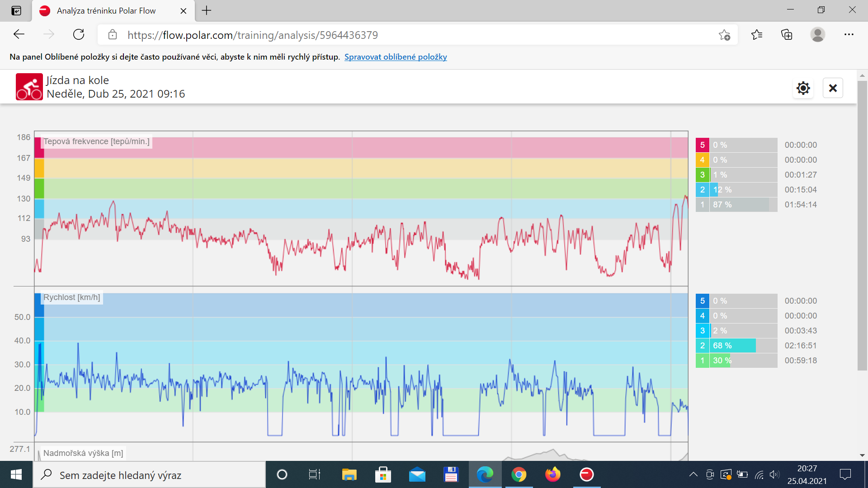Viewport: 868px width, 488px height.
Task: Select heart rate zone 5 pink swatch
Action: 702,145
